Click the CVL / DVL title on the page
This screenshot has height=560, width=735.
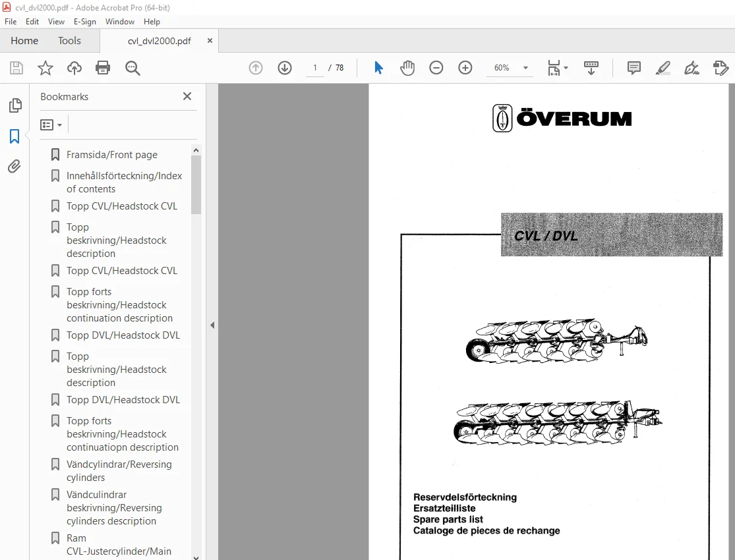coord(546,236)
